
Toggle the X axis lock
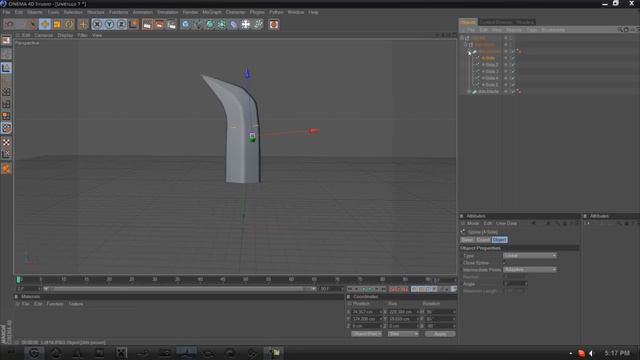(97, 24)
